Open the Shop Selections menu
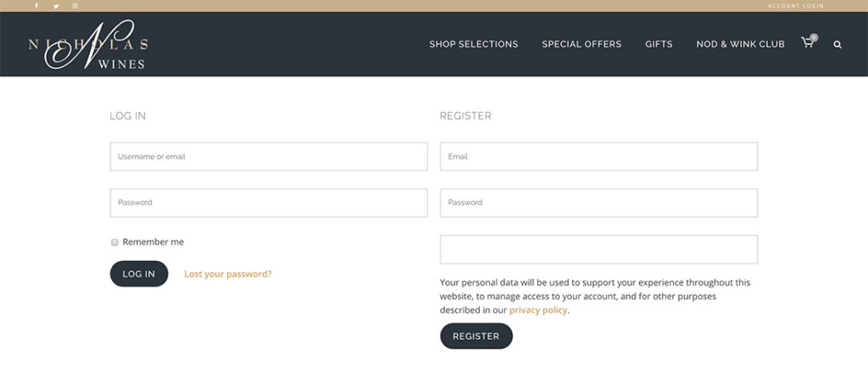Screen dimensions: 868x384 coord(473,44)
